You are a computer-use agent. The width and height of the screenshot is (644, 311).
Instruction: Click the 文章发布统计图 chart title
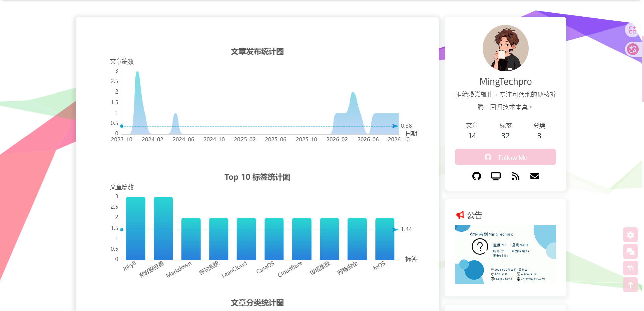tap(257, 51)
